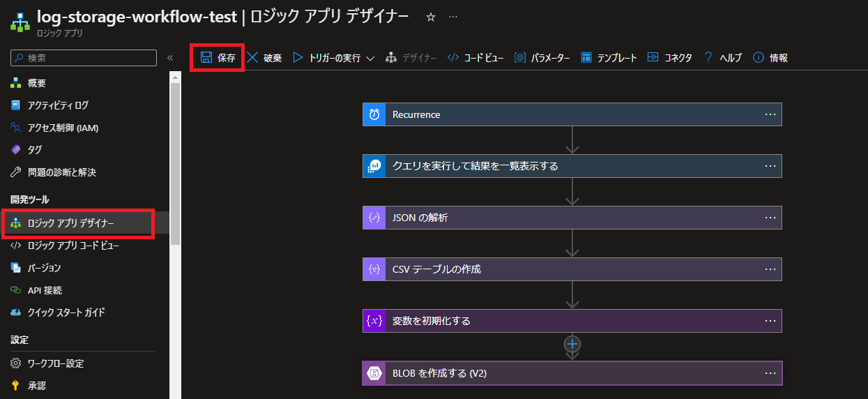Click the 変数を初期化する {x} icon
Image resolution: width=868 pixels, height=399 pixels.
tap(374, 321)
